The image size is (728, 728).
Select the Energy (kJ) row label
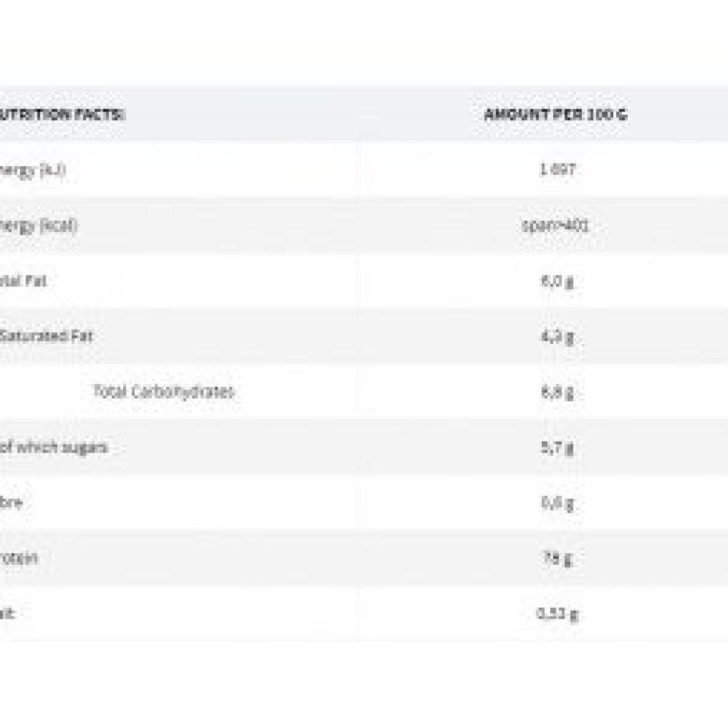33,170
